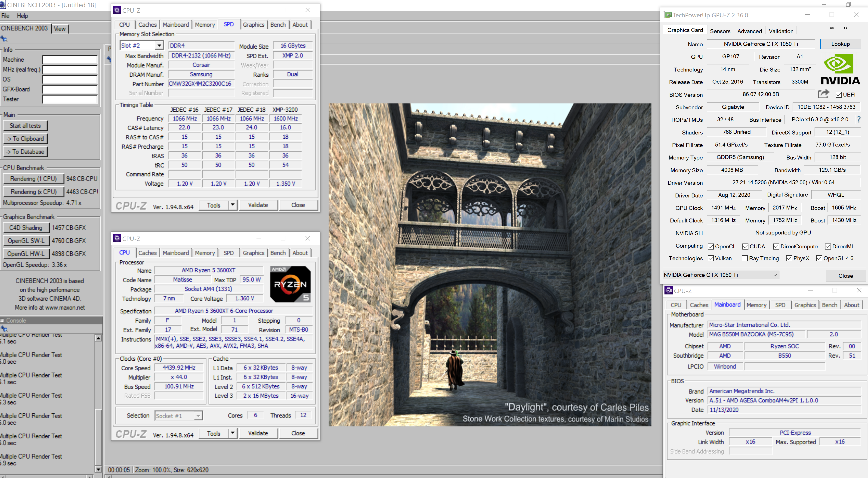Open the Memory tab in SPD CPU-Z window
The width and height of the screenshot is (868, 478).
point(205,25)
